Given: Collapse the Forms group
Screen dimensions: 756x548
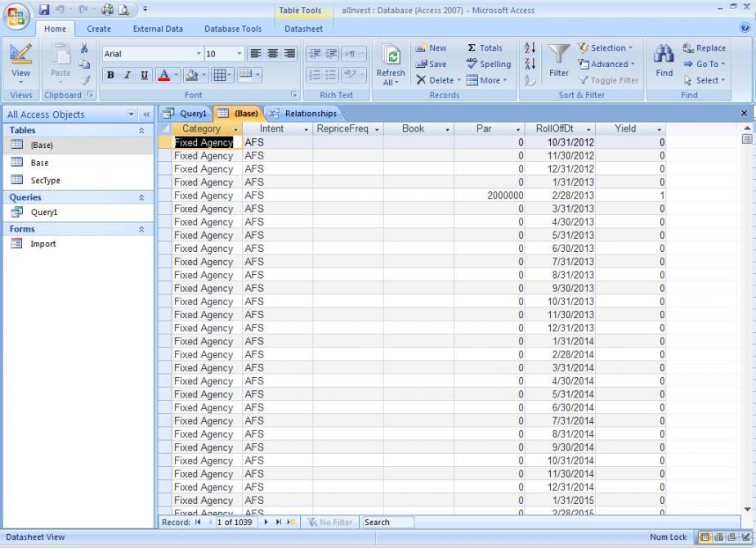Looking at the screenshot, I should 141,229.
